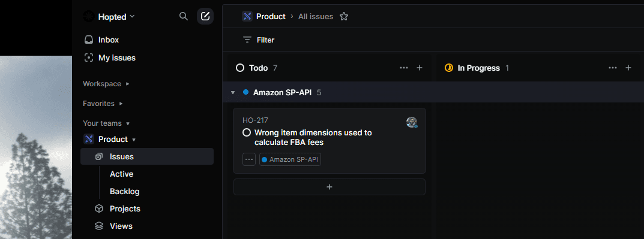Open the Backlog issues view
This screenshot has height=239, width=644.
coord(124,192)
